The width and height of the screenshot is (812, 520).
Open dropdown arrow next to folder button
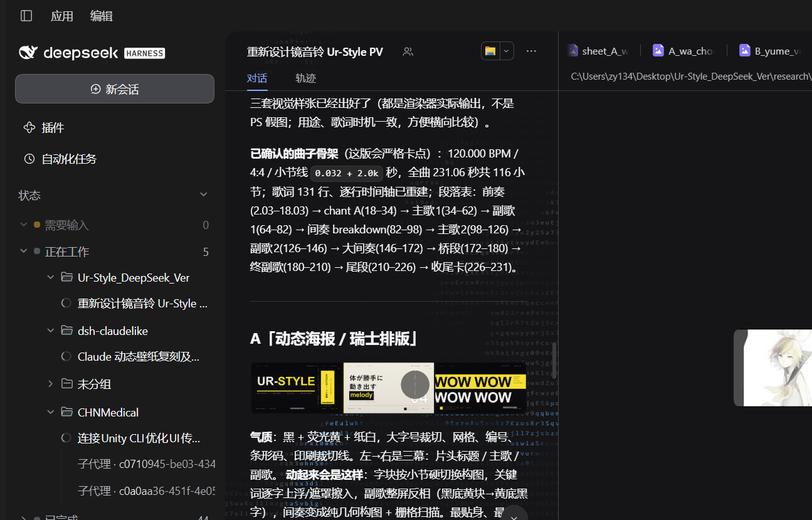[x=507, y=51]
